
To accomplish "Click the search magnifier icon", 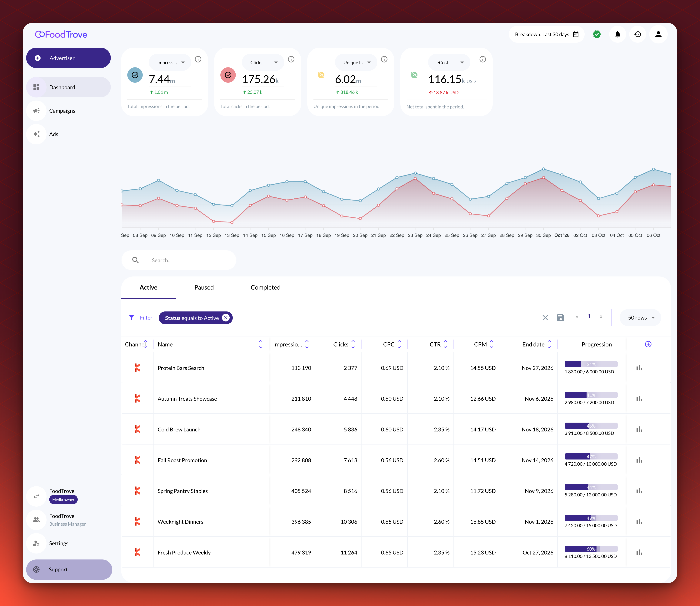I will click(136, 260).
